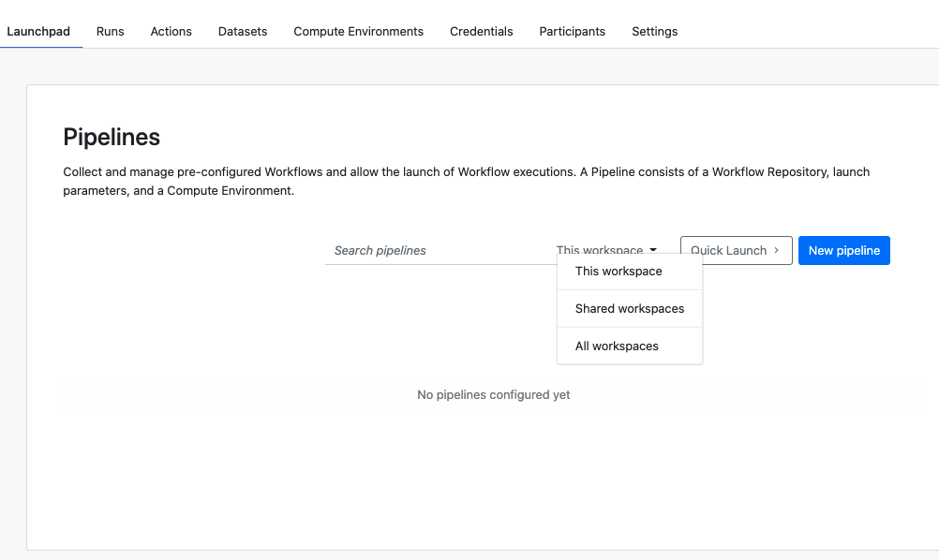Click the 'No pipelines configured yet' message row

click(494, 395)
